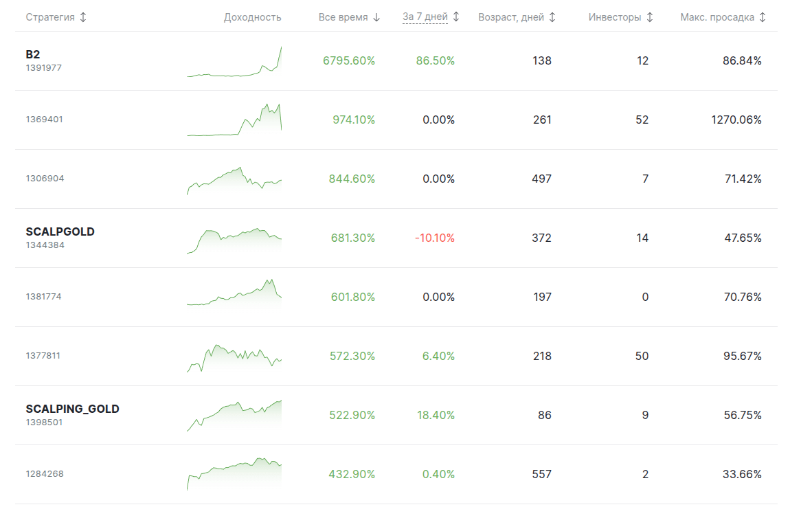The width and height of the screenshot is (812, 507).
Task: Open strategy number 1377811
Action: coord(45,356)
